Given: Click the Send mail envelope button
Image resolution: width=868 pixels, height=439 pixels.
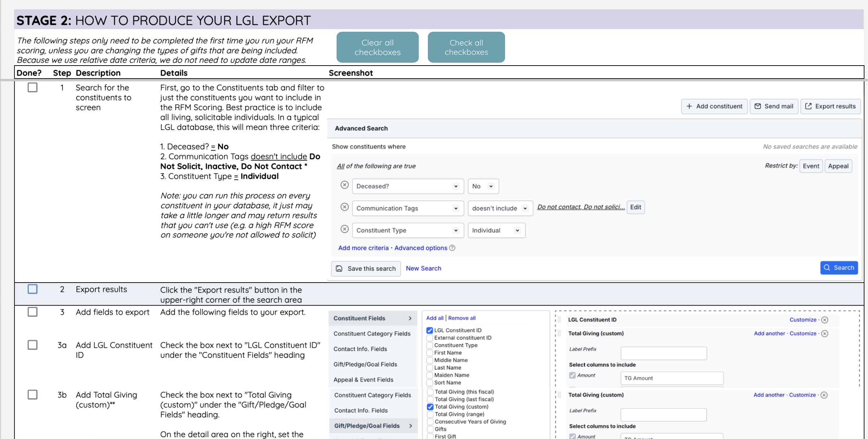Looking at the screenshot, I should pyautogui.click(x=773, y=106).
